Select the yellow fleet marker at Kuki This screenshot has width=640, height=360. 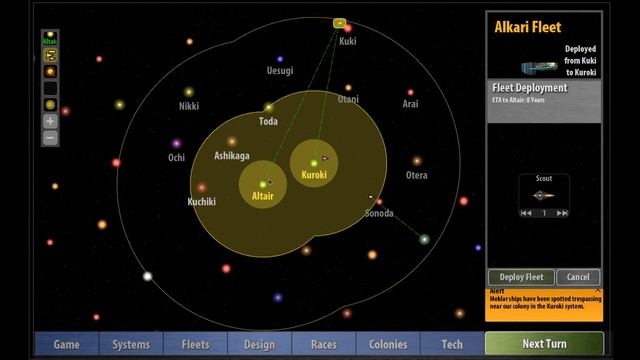click(x=339, y=23)
